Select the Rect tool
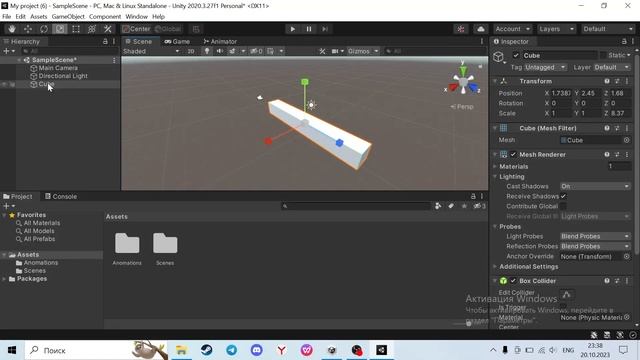640x360 pixels. pyautogui.click(x=76, y=29)
